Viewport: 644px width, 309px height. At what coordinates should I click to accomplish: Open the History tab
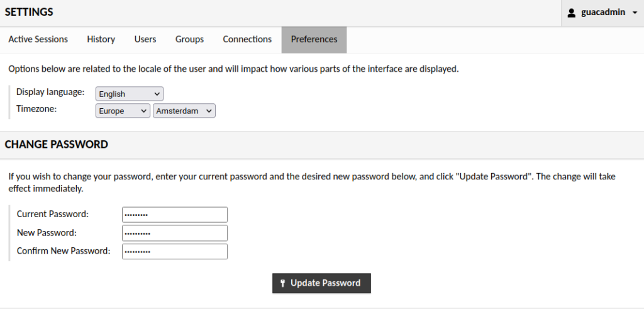pyautogui.click(x=101, y=40)
